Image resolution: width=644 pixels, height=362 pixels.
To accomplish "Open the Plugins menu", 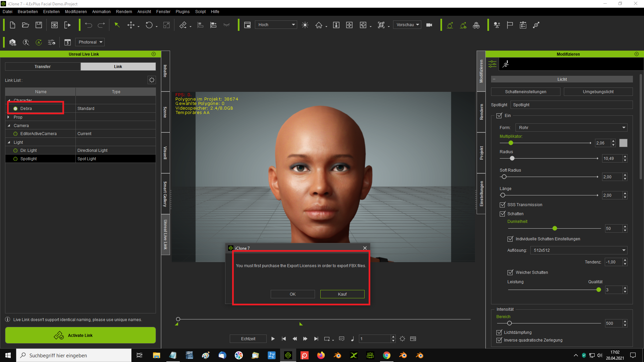I will click(x=182, y=12).
